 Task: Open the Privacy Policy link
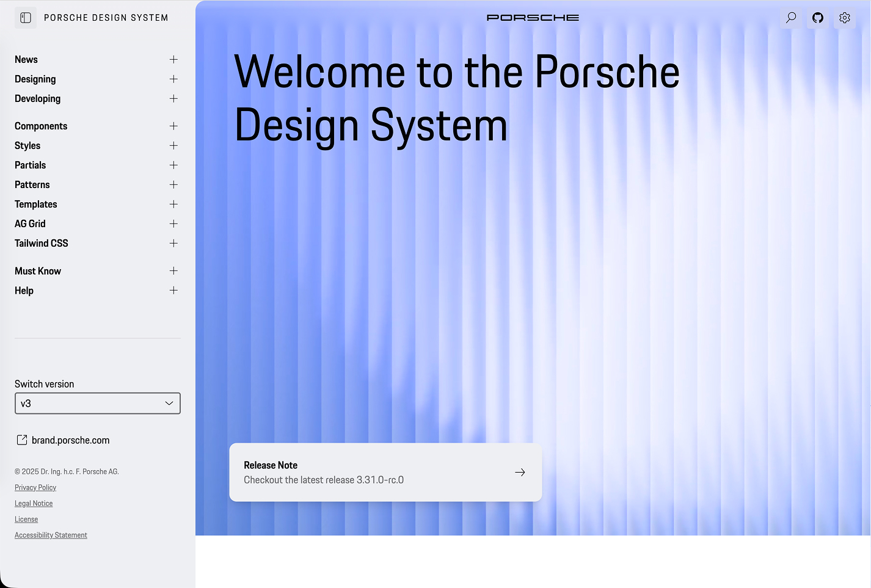[35, 487]
